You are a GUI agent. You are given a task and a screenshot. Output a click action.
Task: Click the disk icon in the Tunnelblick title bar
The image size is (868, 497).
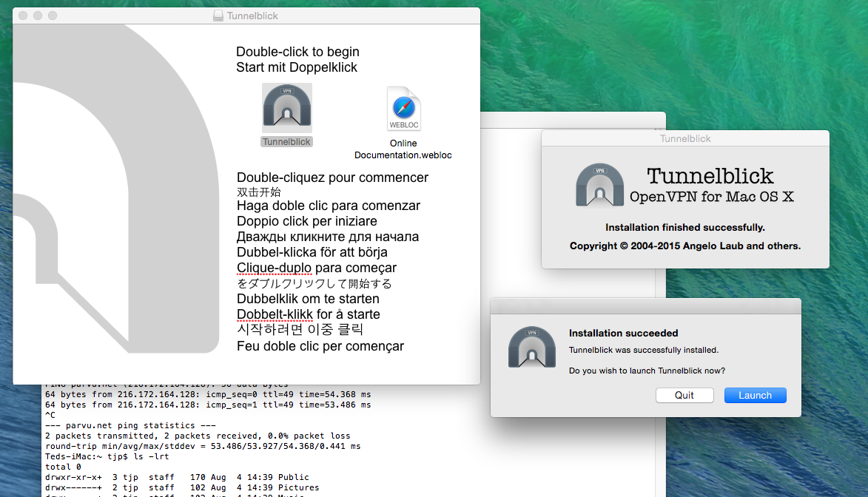coord(218,16)
